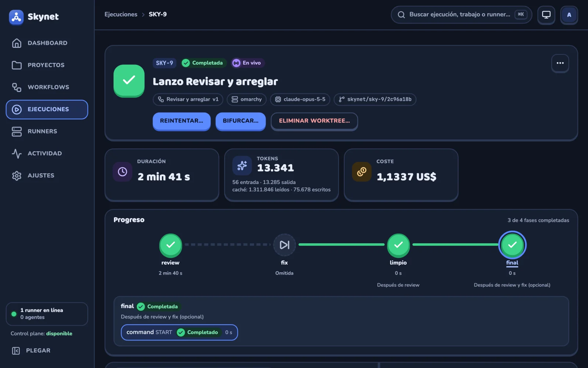588x368 pixels.
Task: Click the Bifurcar button
Action: [241, 121]
